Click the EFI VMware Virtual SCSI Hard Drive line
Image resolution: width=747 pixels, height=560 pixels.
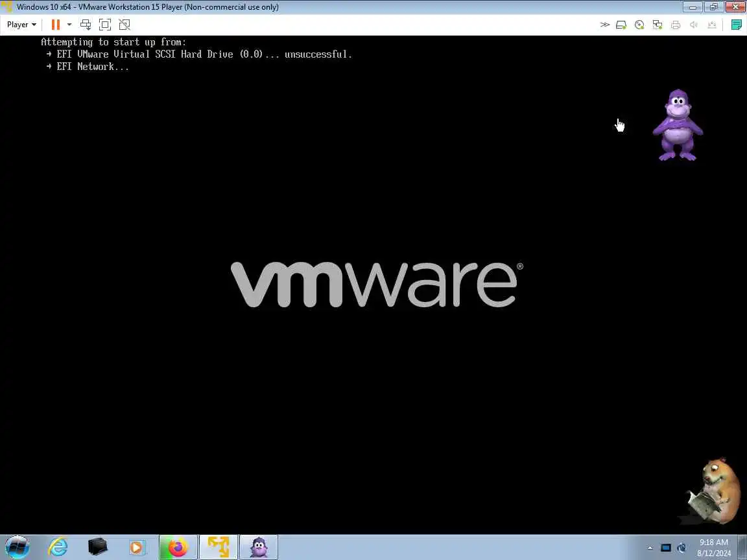tap(199, 54)
